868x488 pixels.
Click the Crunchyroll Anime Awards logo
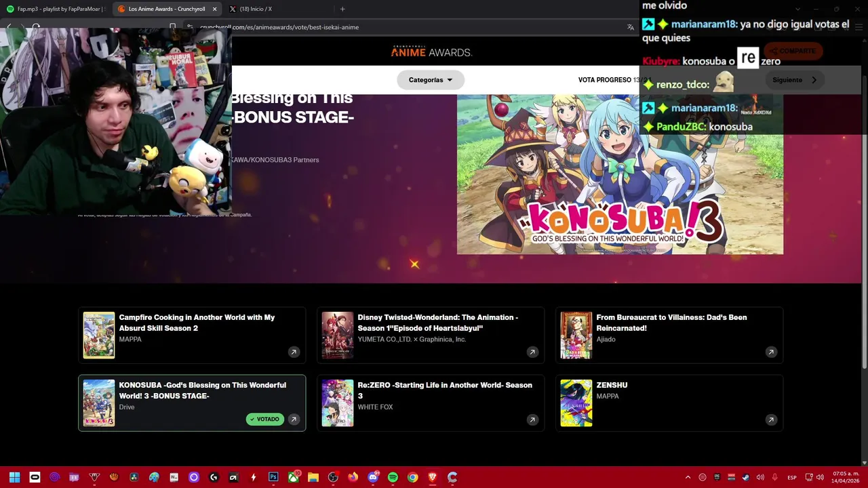click(x=431, y=52)
